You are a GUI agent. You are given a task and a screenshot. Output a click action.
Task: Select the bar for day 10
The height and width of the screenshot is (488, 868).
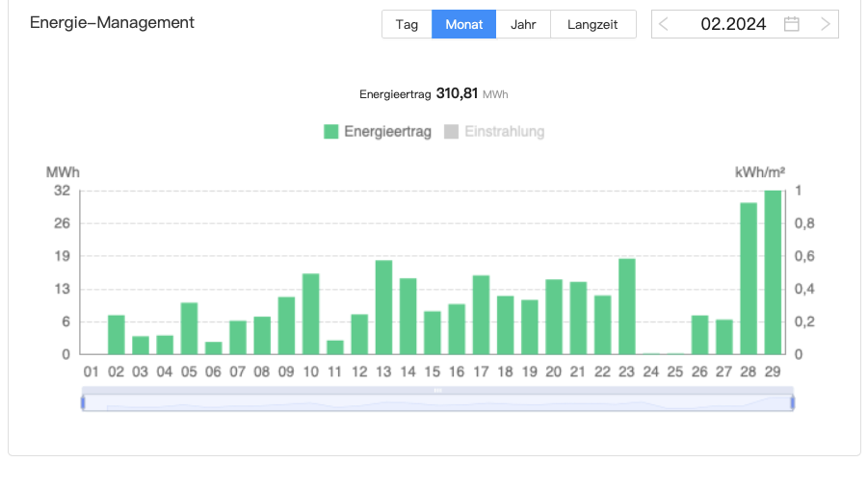pyautogui.click(x=310, y=314)
